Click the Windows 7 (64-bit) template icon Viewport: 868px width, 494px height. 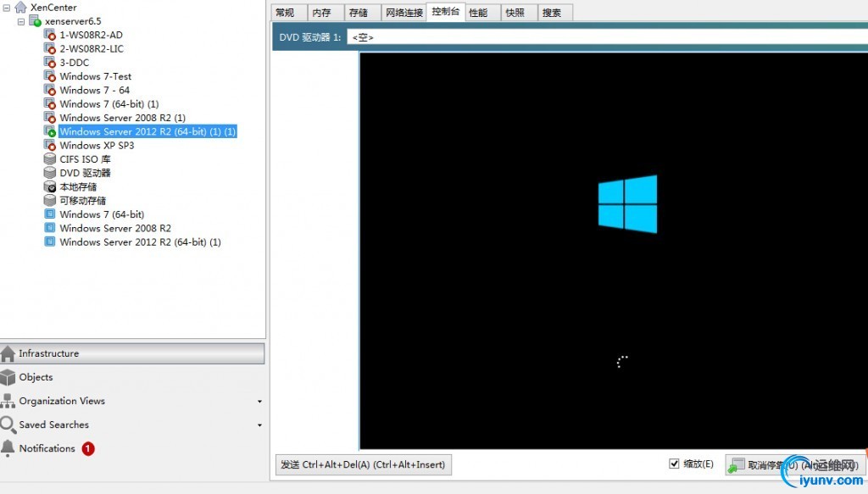coord(50,214)
